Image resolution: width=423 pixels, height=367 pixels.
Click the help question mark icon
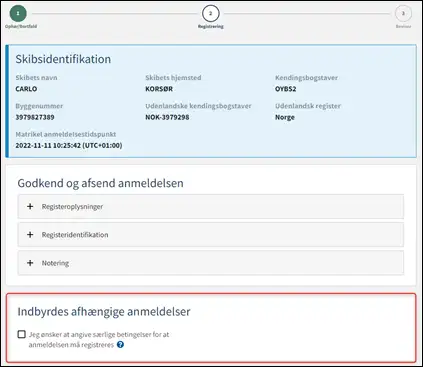pos(120,345)
